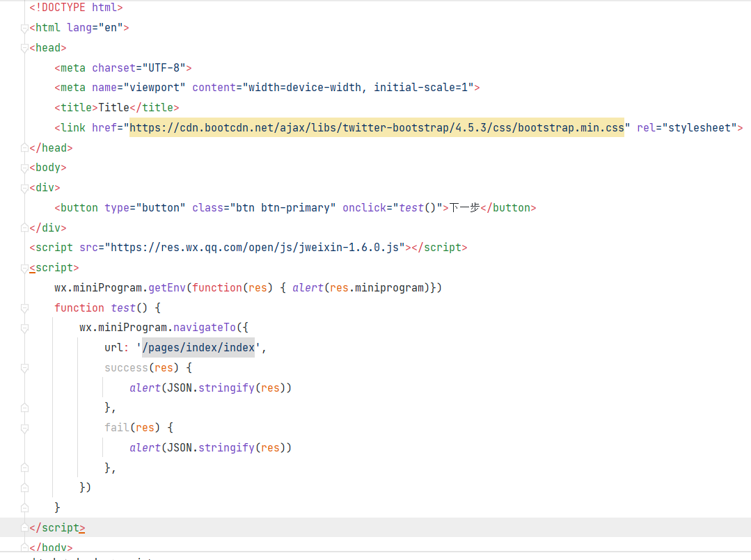Click alert(JSON.stringify(res)) inside fail
The width and height of the screenshot is (751, 560).
(210, 447)
